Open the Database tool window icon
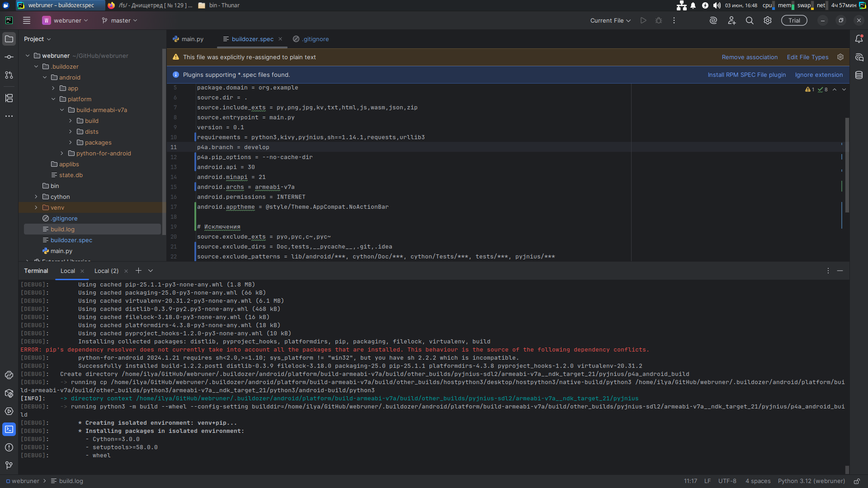The width and height of the screenshot is (868, 488). pyautogui.click(x=859, y=75)
